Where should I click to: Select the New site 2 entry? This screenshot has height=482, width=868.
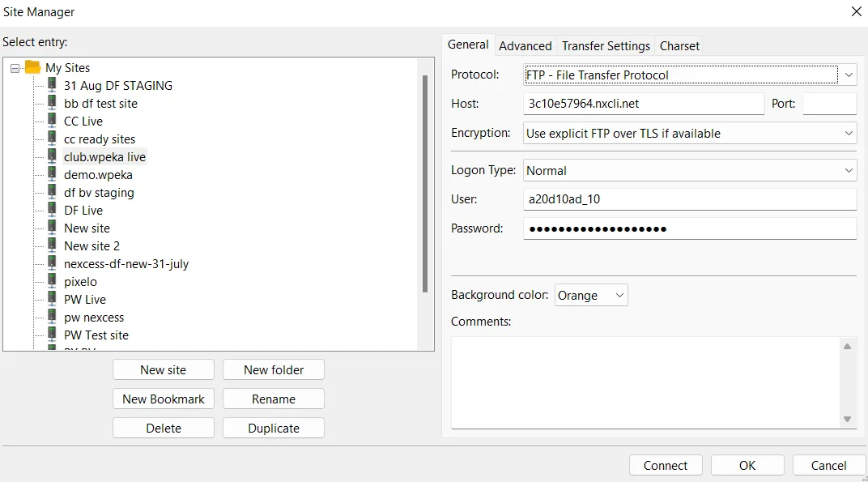(x=91, y=246)
